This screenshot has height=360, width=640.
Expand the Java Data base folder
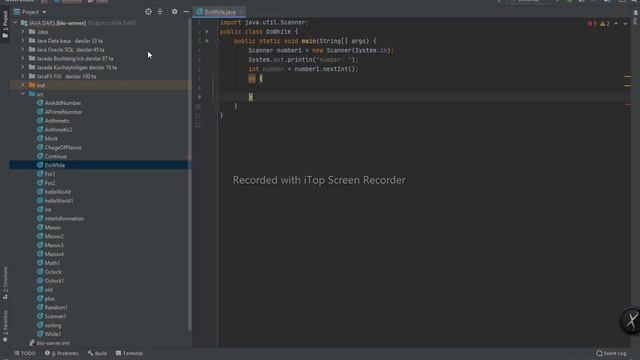[23, 40]
